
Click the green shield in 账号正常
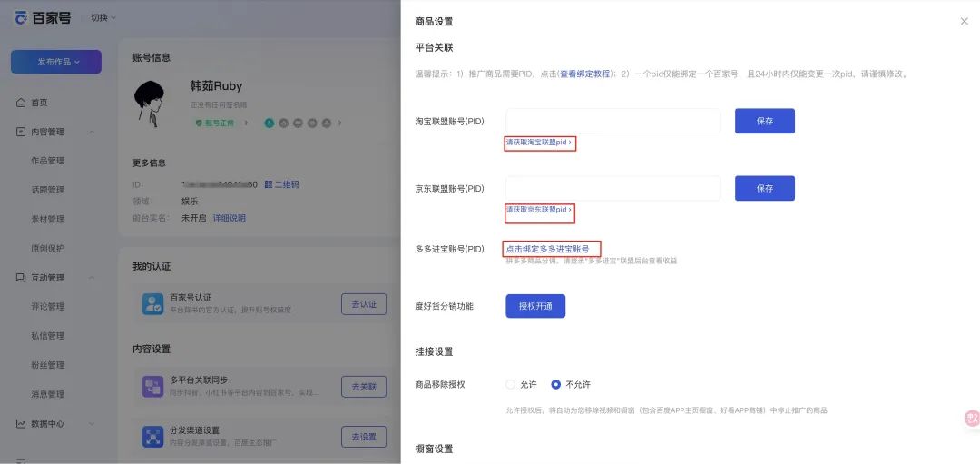[199, 123]
